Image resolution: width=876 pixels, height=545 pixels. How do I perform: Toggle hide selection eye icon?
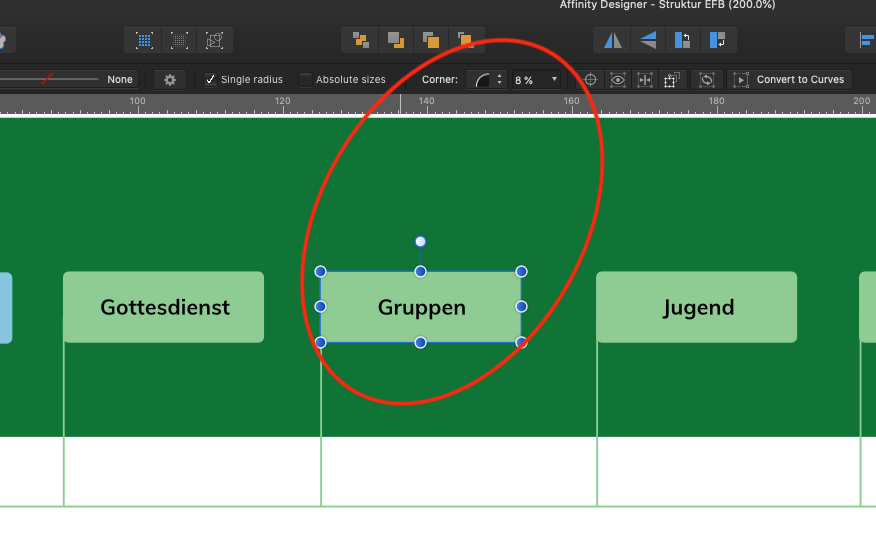(x=617, y=80)
